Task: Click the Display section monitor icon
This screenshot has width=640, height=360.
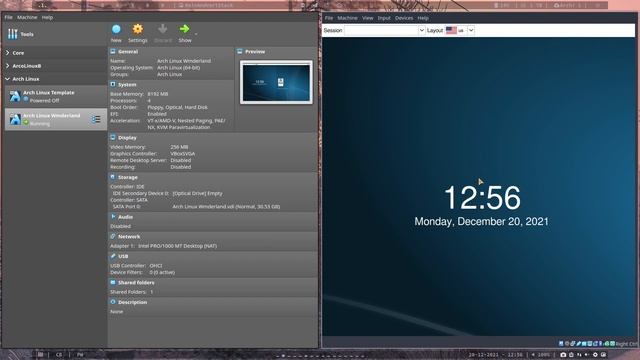Action: (x=113, y=138)
